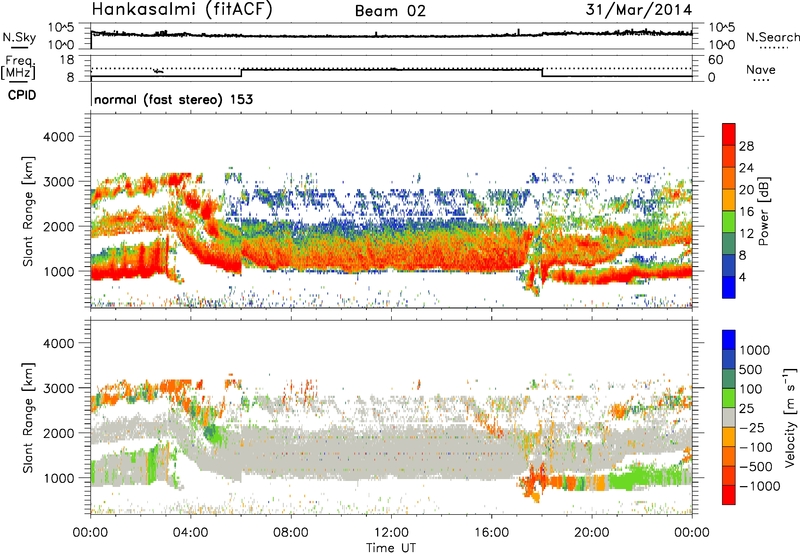The height and width of the screenshot is (554, 800).
Task: Click 'normal (fast stereo) 153' text
Action: [x=173, y=99]
